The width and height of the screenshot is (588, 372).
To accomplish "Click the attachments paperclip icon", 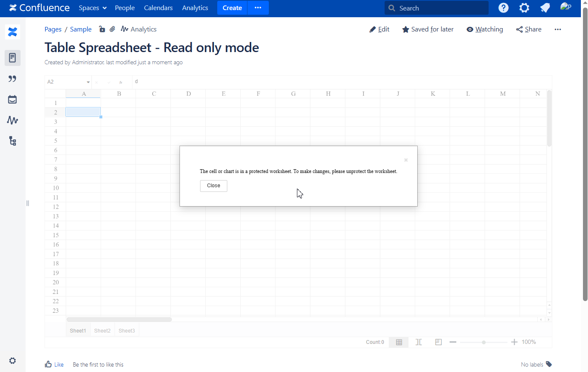I will (112, 29).
